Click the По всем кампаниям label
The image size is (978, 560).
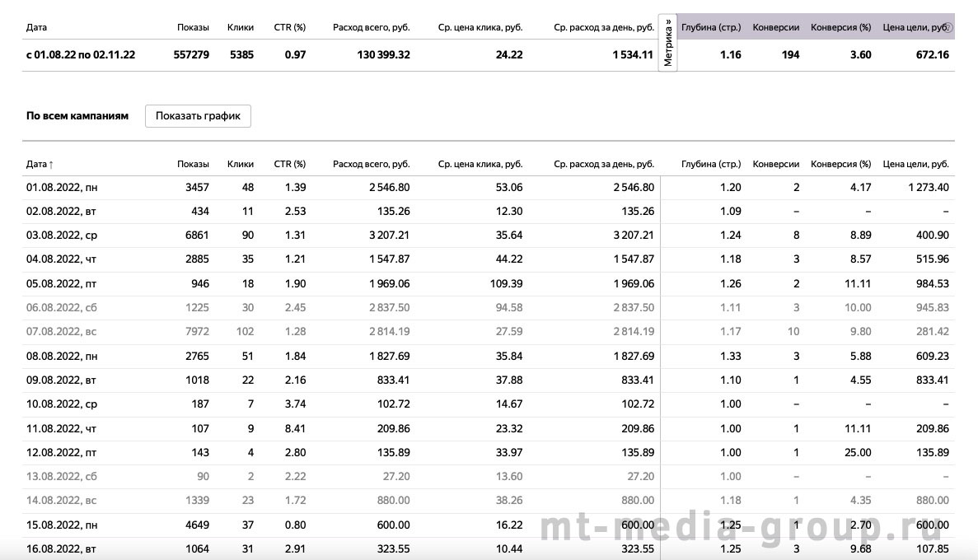(x=77, y=116)
